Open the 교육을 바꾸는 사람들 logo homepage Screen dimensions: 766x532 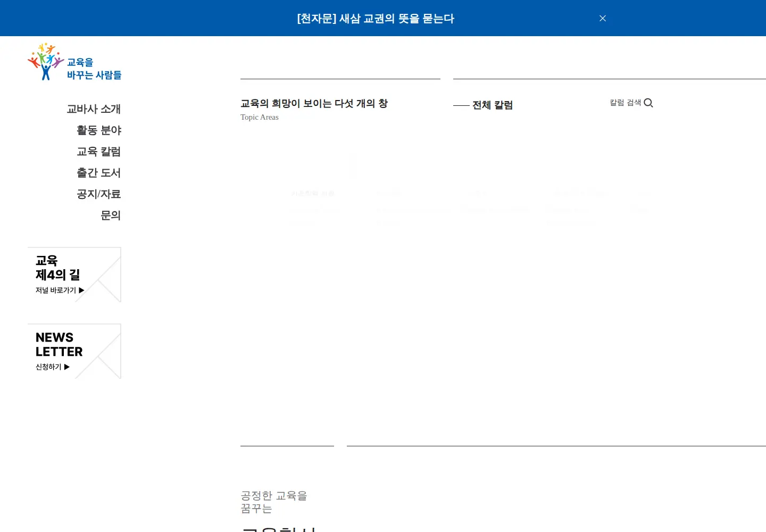(x=74, y=62)
